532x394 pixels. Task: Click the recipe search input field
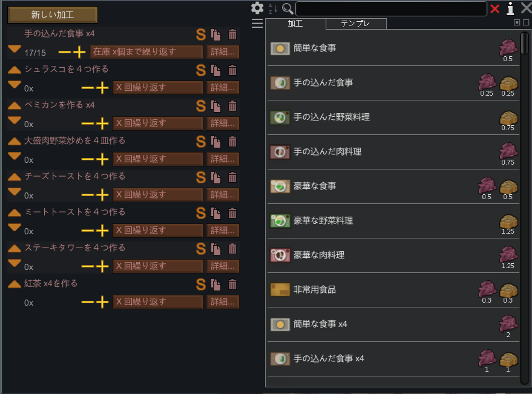391,9
